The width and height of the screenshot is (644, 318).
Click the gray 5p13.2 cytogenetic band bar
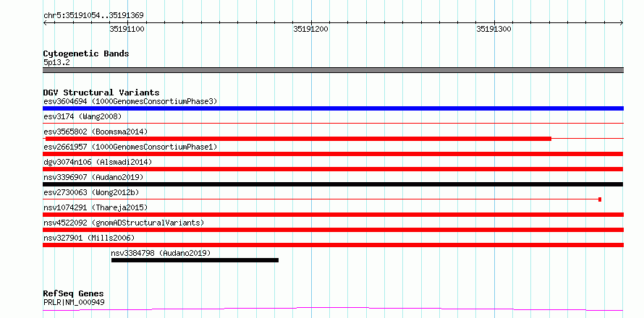pyautogui.click(x=333, y=70)
